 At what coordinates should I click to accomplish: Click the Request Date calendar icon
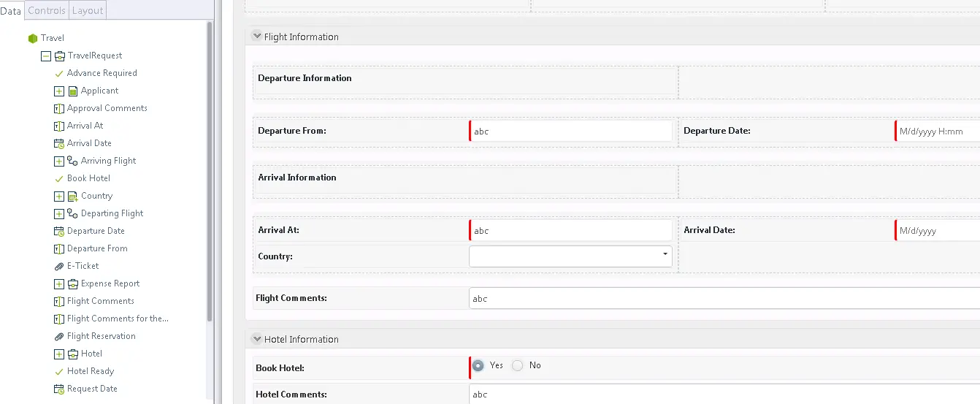(59, 389)
